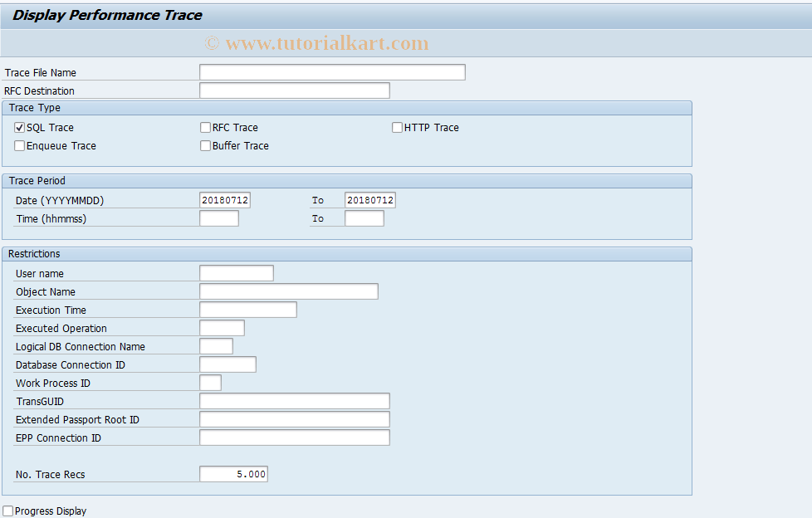Screen dimensions: 812x518
Task: Enable the Enqueue Trace checkbox
Action: point(19,145)
